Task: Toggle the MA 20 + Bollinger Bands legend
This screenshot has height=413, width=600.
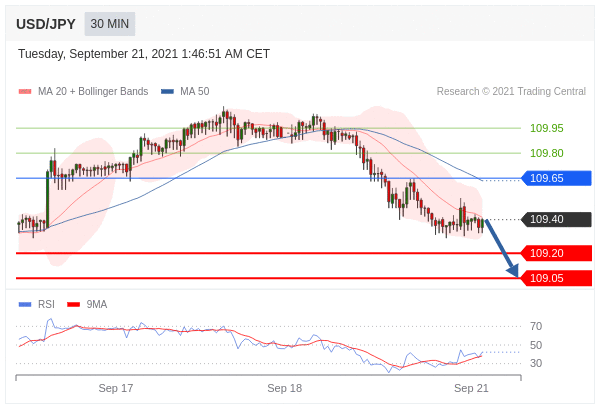Action: [83, 91]
